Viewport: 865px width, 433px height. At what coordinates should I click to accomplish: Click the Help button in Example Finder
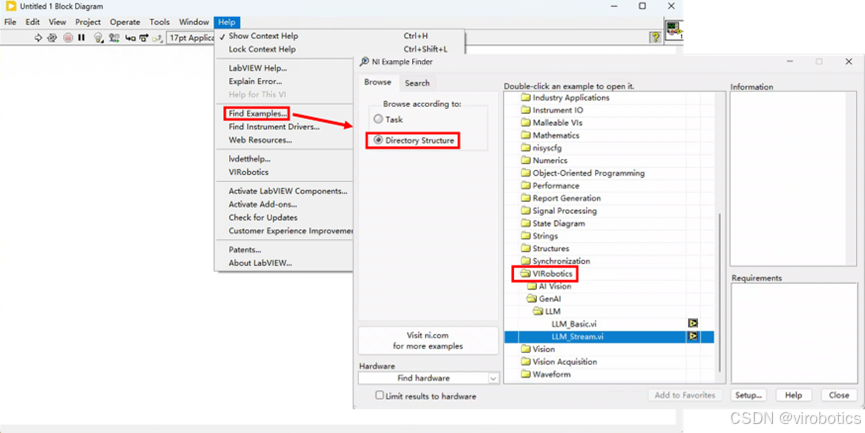tap(793, 395)
